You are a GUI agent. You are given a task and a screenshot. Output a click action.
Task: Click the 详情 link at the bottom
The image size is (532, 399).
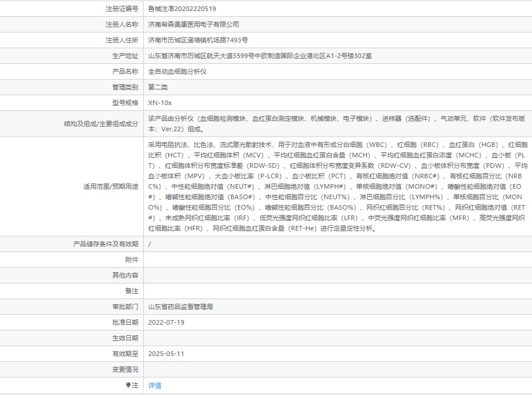click(x=155, y=385)
